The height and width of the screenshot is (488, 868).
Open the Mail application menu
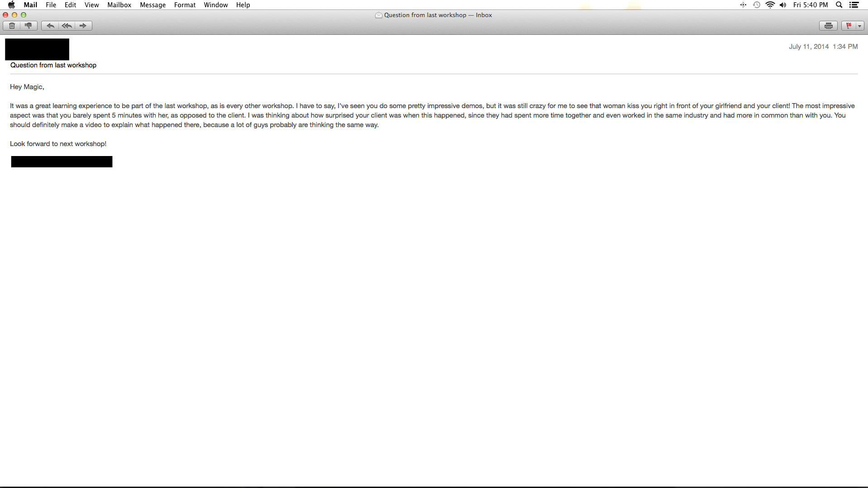30,5
